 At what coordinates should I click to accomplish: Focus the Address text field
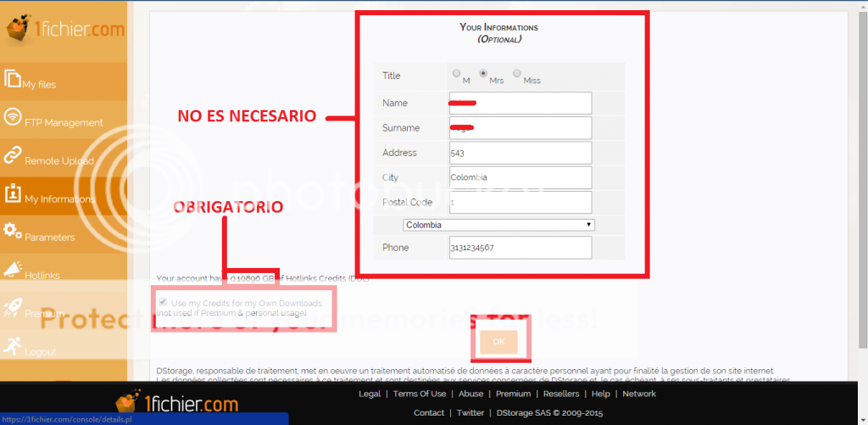coord(520,153)
